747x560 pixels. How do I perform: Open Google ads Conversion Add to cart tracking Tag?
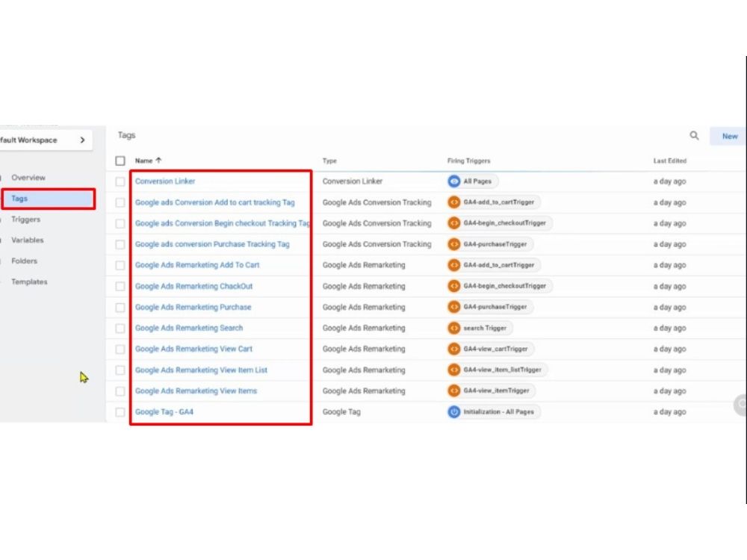pyautogui.click(x=215, y=202)
